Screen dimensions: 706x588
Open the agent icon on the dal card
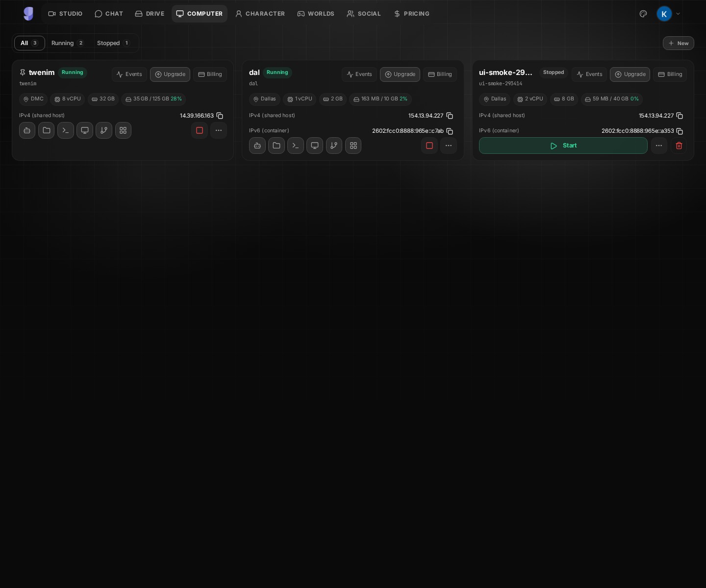[257, 146]
